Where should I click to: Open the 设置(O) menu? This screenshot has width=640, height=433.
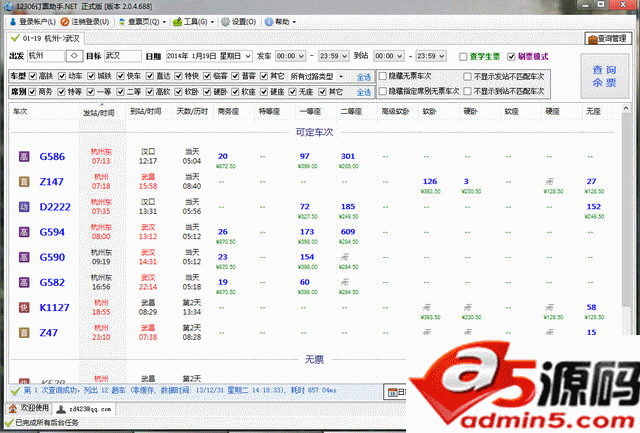pos(239,22)
